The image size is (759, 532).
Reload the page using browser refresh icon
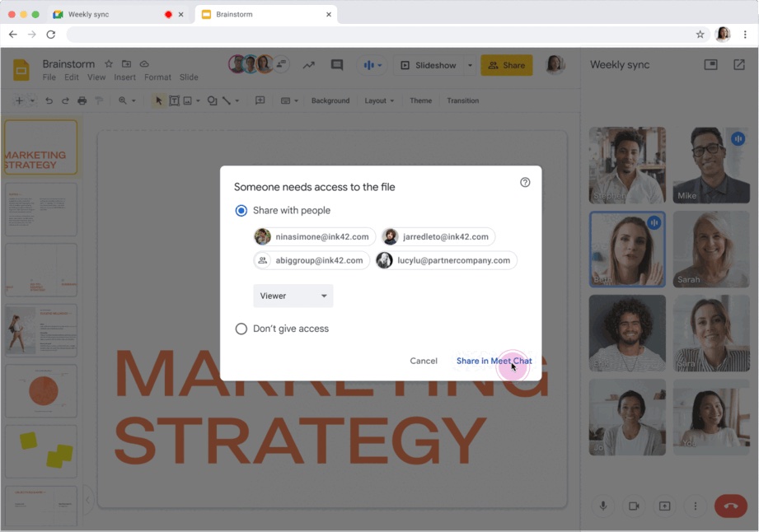point(51,35)
